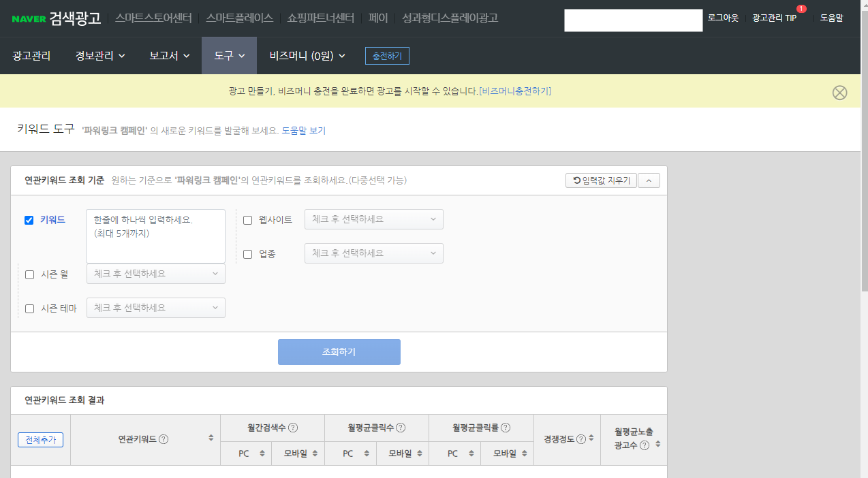The image size is (868, 478).
Task: Click help icon next to 월평균노출 광고수
Action: click(645, 445)
